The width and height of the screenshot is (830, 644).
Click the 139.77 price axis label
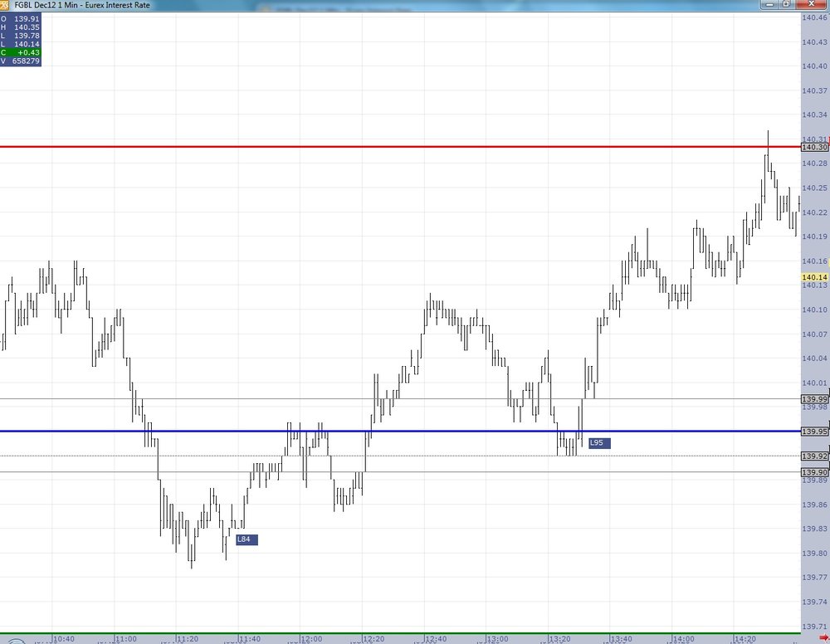pos(815,578)
